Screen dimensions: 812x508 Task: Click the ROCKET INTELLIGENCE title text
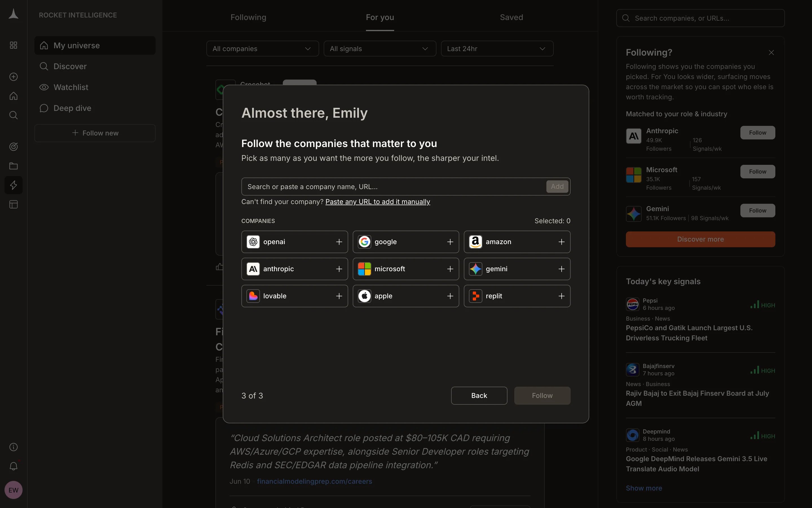click(78, 15)
